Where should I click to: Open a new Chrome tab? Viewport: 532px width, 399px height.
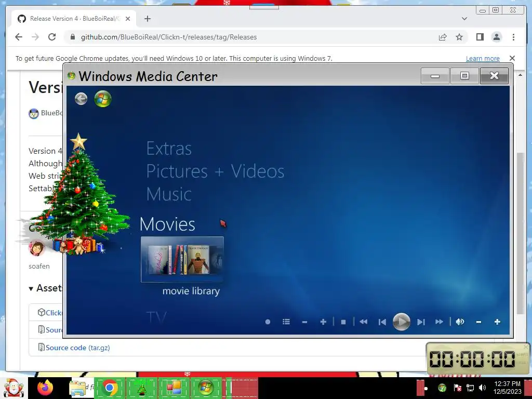tap(147, 19)
